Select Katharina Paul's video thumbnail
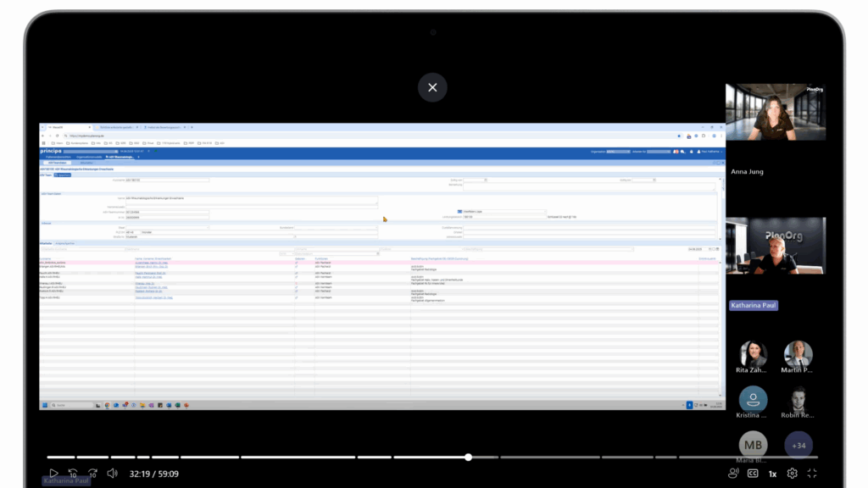The image size is (868, 488). [776, 246]
